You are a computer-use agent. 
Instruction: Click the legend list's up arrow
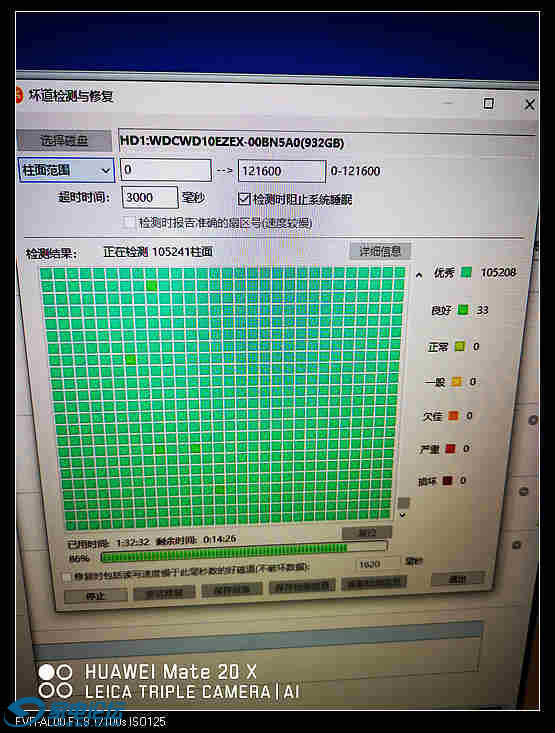[419, 275]
